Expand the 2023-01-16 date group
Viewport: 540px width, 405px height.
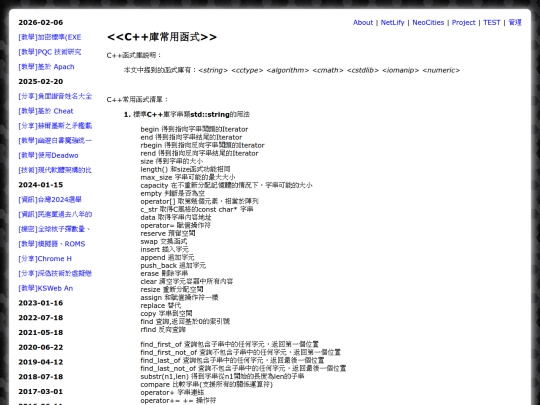coord(41,303)
